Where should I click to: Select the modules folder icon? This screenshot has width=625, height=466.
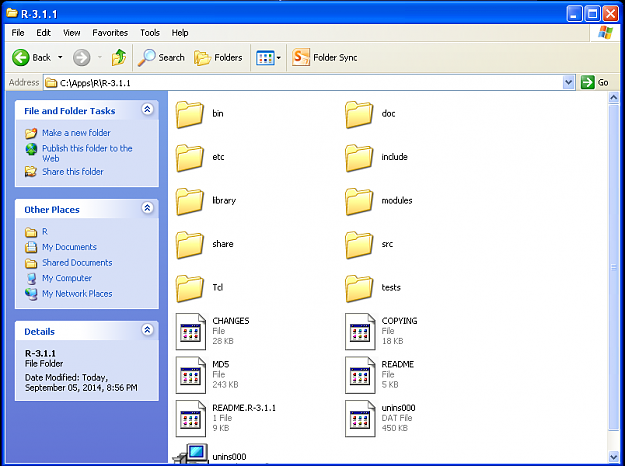359,201
